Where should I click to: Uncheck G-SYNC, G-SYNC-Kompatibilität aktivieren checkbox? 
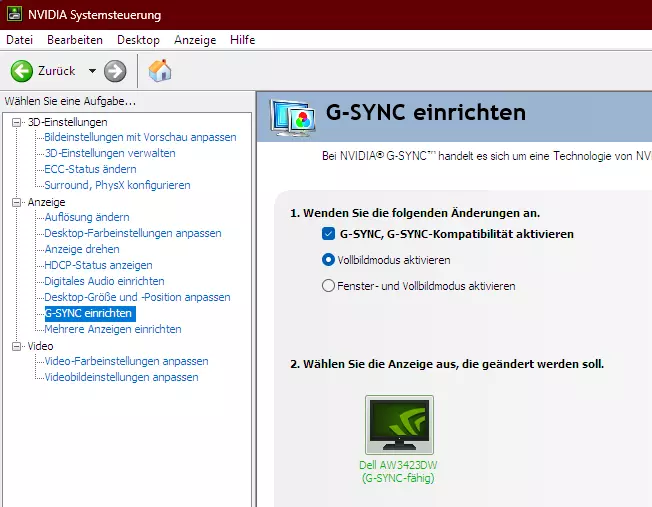click(x=328, y=234)
